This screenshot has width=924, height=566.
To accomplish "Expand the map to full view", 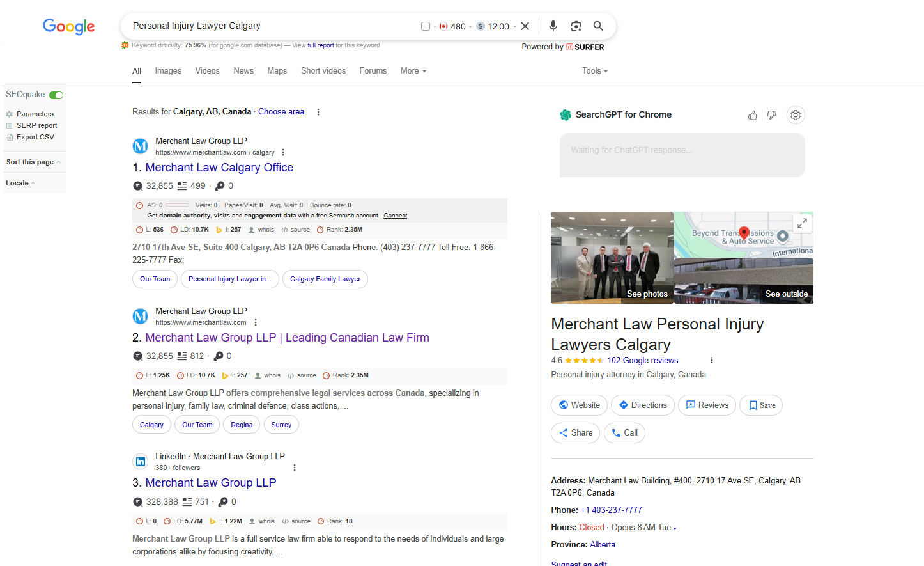I will 802,223.
